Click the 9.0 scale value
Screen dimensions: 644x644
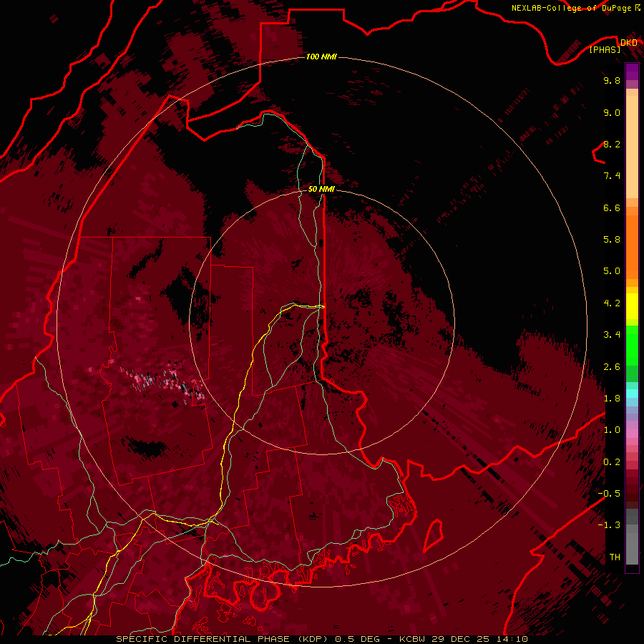coord(612,112)
